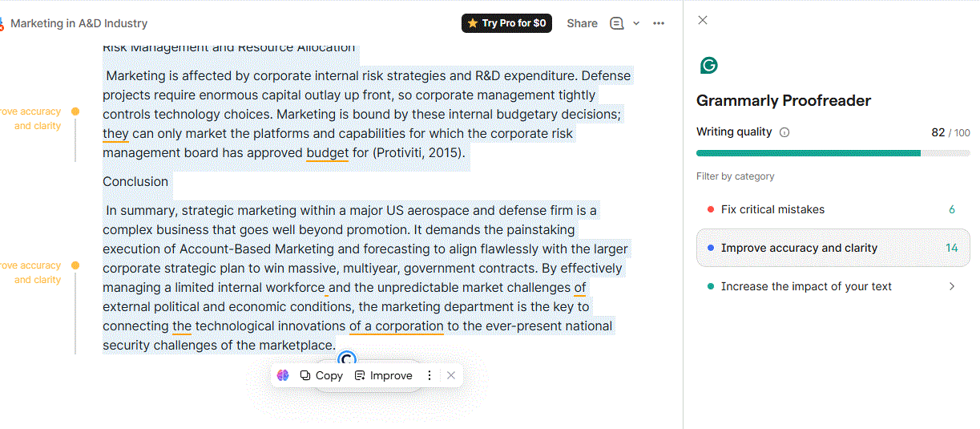Click the colorful brain AI icon
The width and height of the screenshot is (980, 429).
[x=283, y=375]
